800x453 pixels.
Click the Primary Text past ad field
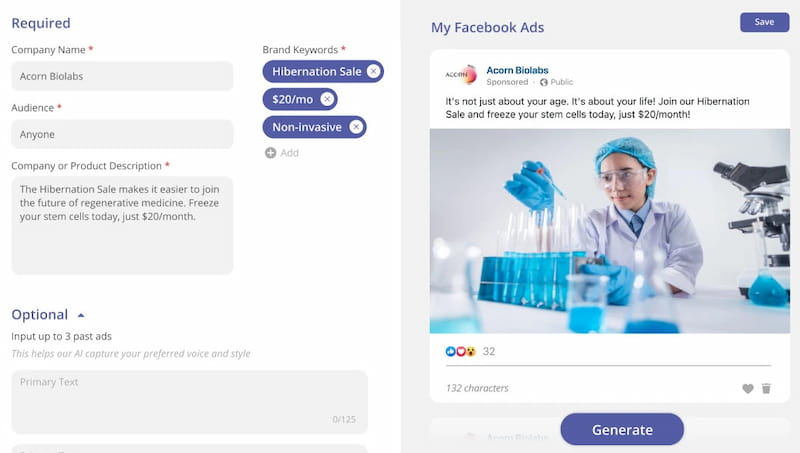[x=189, y=402]
